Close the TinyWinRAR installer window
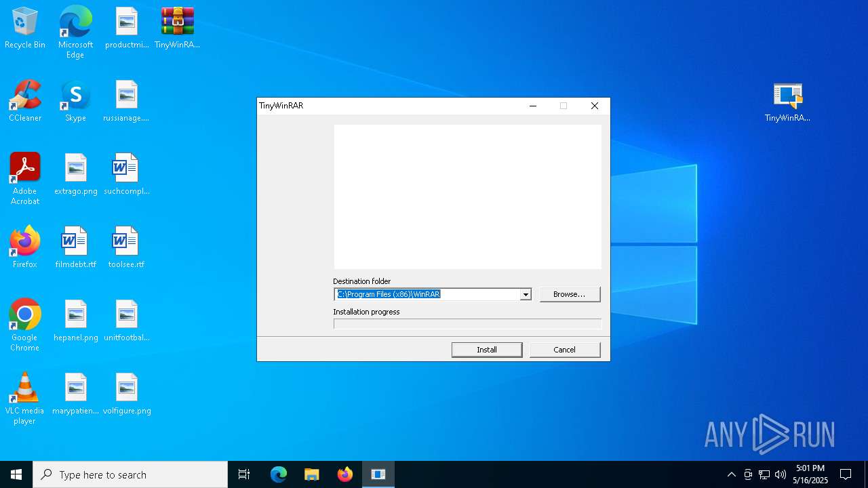The height and width of the screenshot is (488, 868). point(595,106)
